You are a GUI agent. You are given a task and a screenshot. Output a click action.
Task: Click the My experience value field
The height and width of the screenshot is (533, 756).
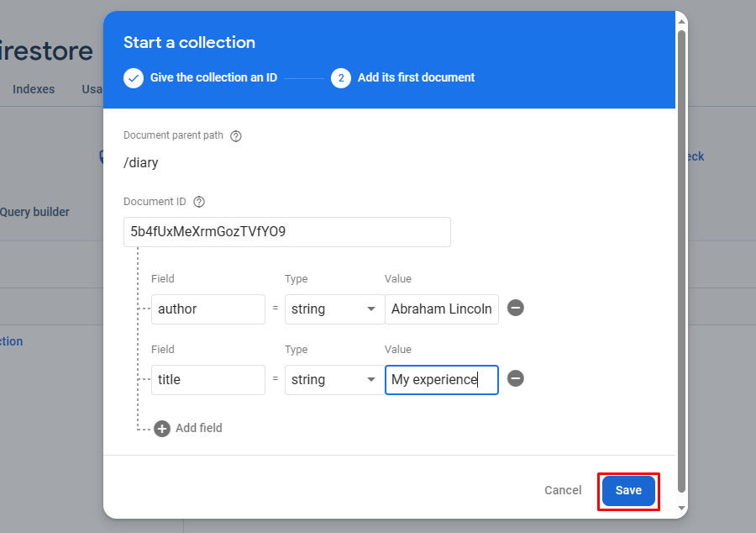(x=441, y=380)
